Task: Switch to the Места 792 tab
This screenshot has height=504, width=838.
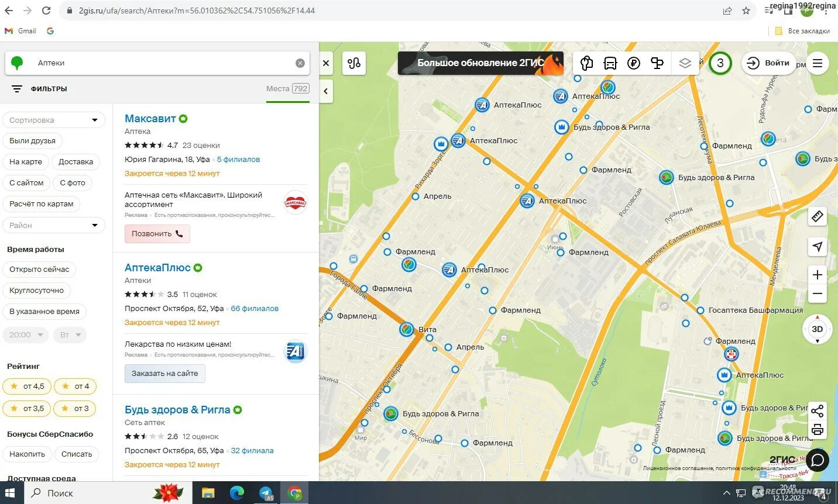Action: coord(287,89)
